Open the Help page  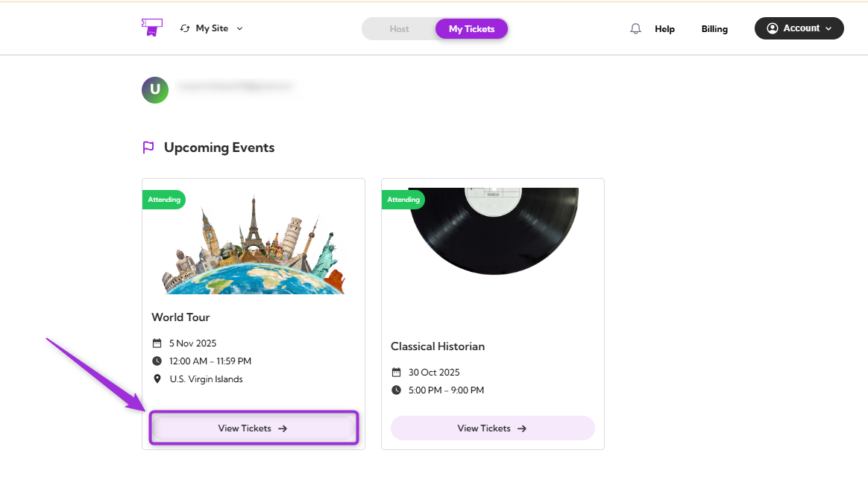click(664, 28)
